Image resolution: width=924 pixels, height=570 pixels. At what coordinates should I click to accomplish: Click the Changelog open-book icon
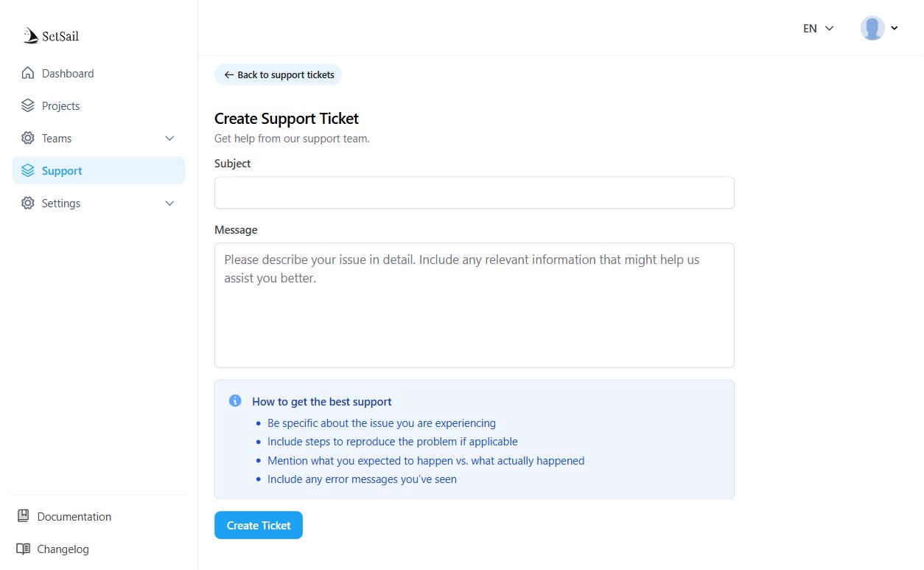click(x=24, y=549)
